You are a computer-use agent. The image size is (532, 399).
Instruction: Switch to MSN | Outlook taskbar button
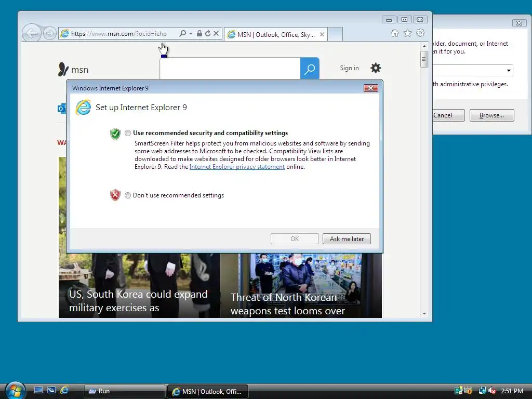point(208,391)
